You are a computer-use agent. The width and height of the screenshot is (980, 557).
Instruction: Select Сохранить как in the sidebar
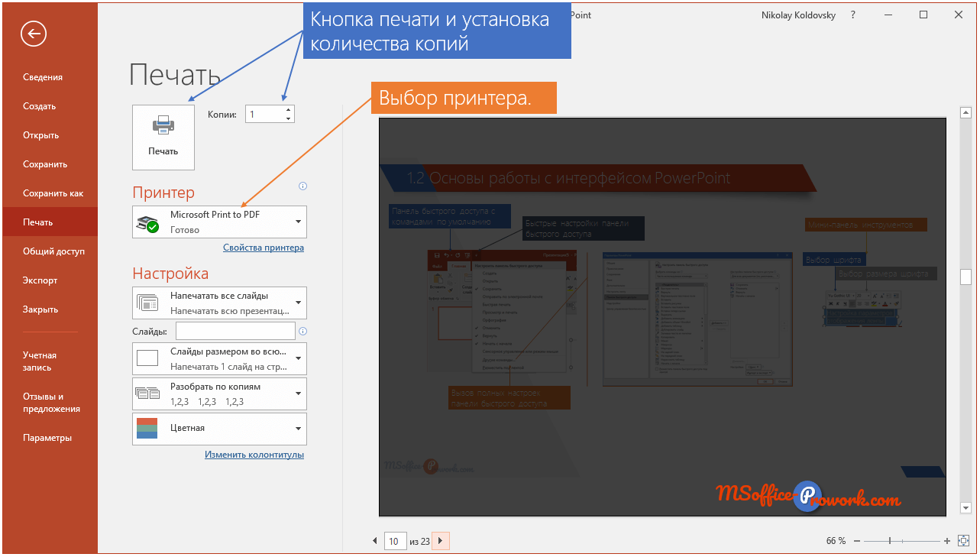[49, 193]
